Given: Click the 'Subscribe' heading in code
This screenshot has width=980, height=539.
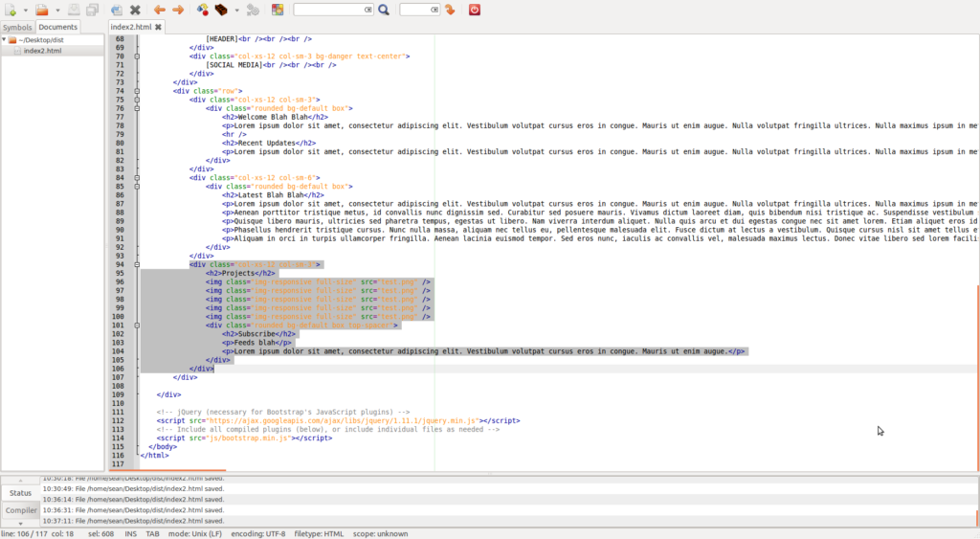Looking at the screenshot, I should coord(256,334).
